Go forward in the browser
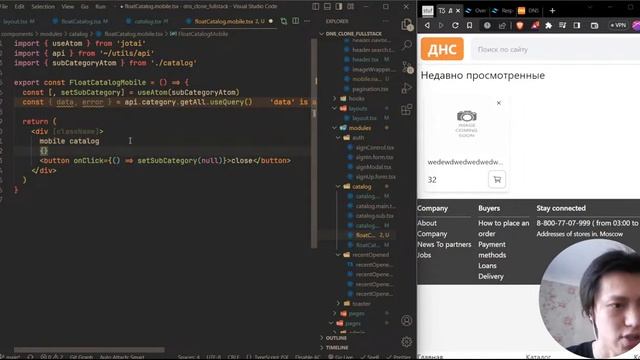 pyautogui.click(x=441, y=25)
